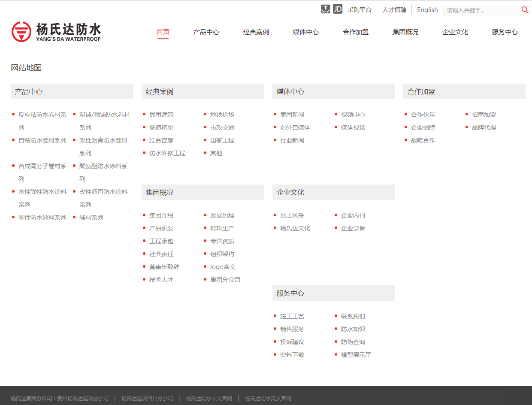Image resolution: width=532 pixels, height=405 pixels.
Task: Open 合作加盟 in the main navigation
Action: [356, 32]
